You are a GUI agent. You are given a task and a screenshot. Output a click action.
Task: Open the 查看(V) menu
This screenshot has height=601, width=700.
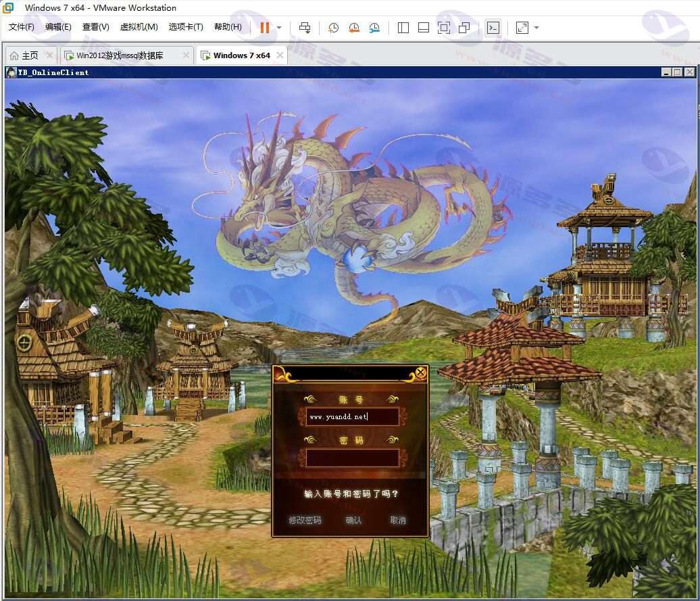pyautogui.click(x=95, y=27)
